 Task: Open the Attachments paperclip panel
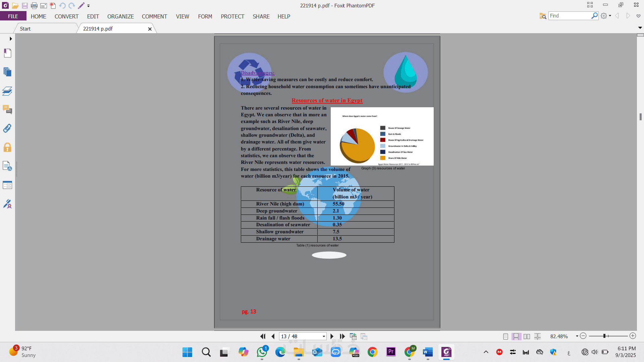7,128
